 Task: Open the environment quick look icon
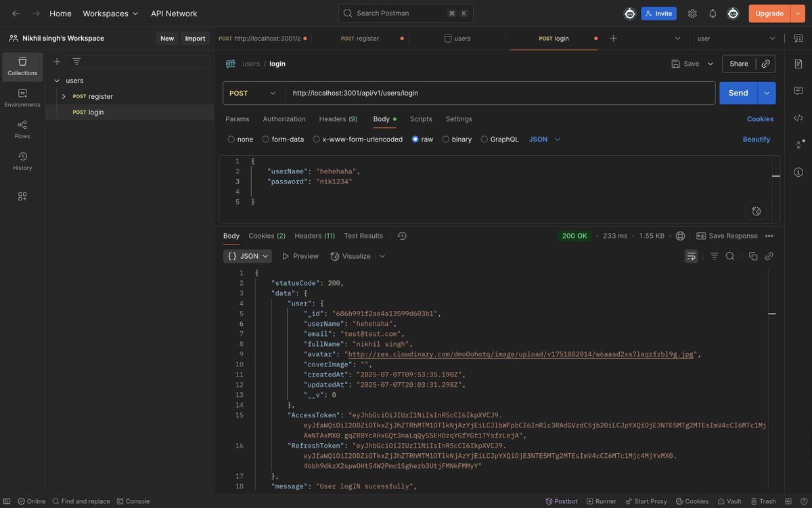point(798,39)
